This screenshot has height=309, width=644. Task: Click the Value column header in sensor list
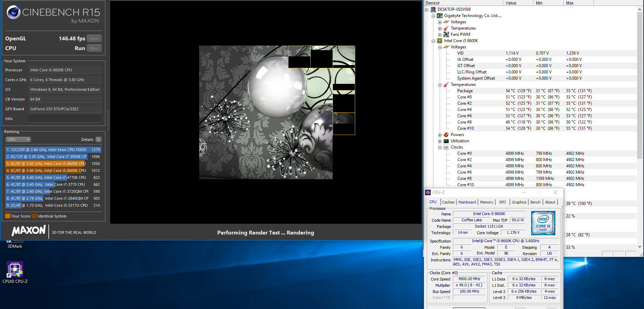click(517, 3)
